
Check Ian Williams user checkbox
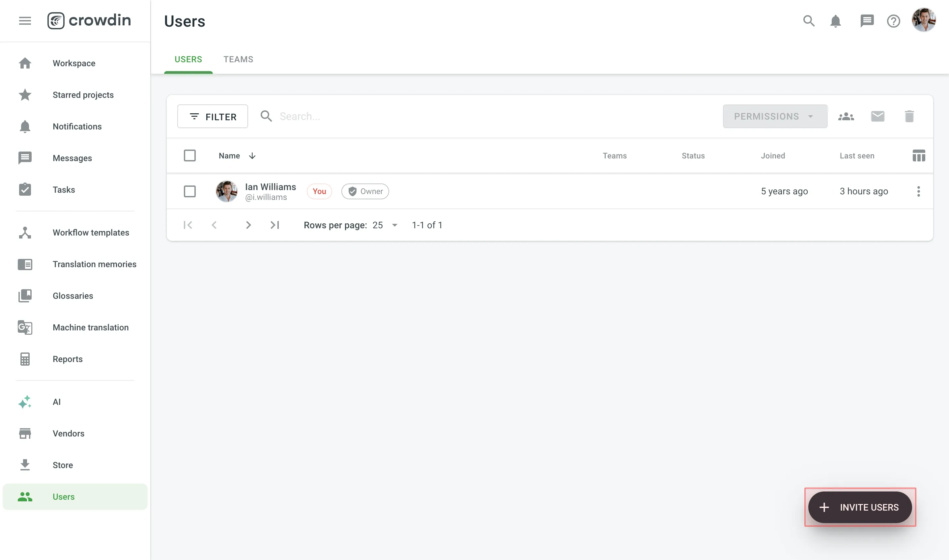coord(189,191)
